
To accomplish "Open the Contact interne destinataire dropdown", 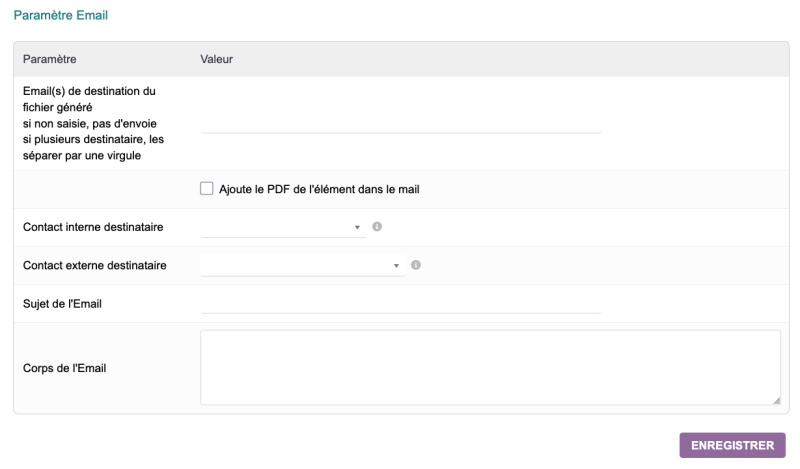I will [282, 227].
